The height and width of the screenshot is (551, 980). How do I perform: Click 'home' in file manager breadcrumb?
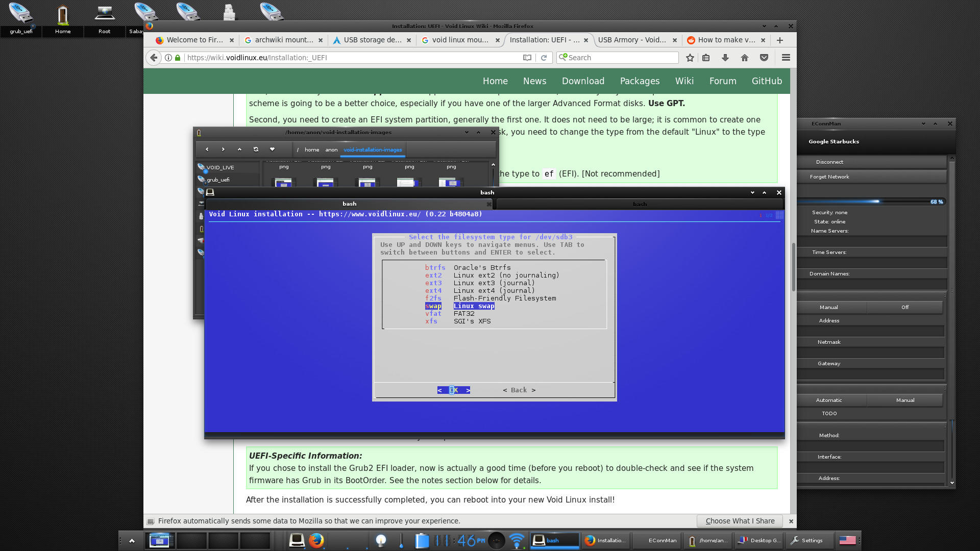312,149
